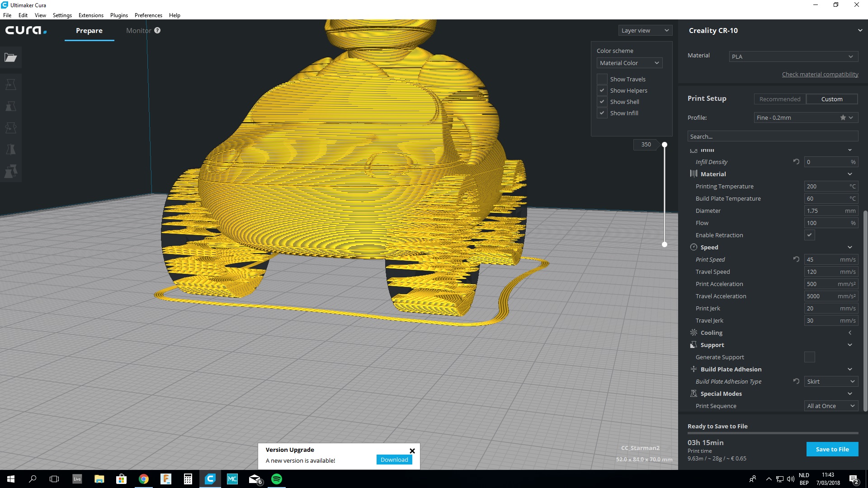The width and height of the screenshot is (868, 488).
Task: Click the top handle of layer slider
Action: 664,145
